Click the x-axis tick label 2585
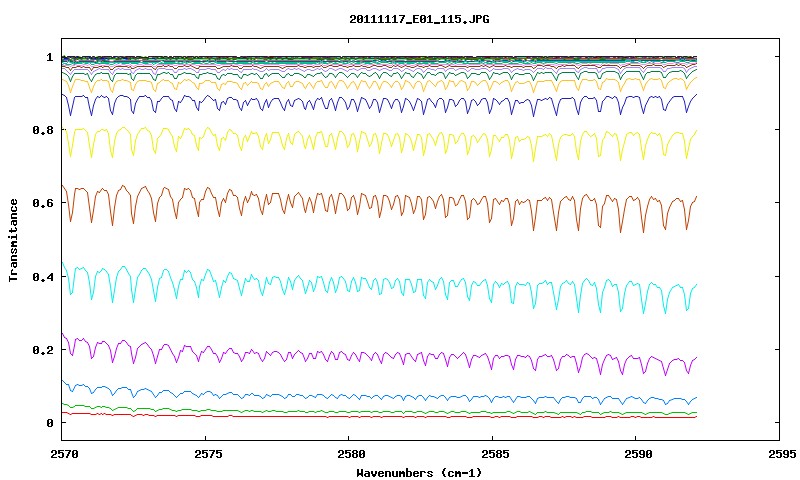The image size is (800, 480). 495,454
